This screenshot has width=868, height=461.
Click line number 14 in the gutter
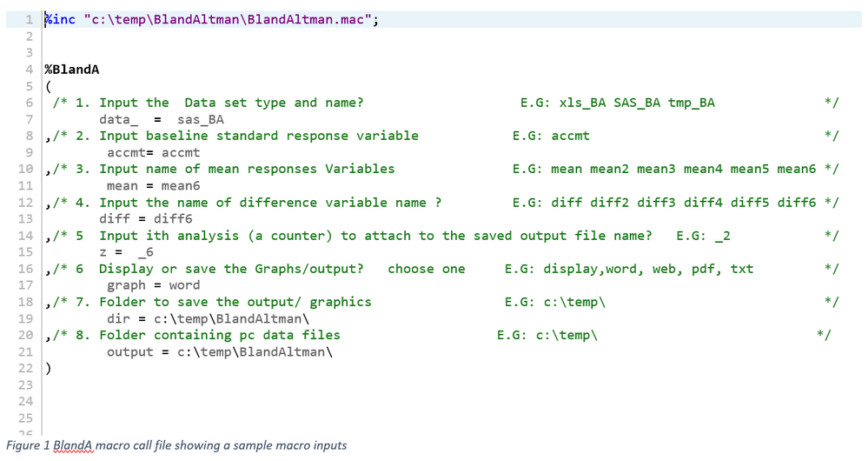coord(26,236)
